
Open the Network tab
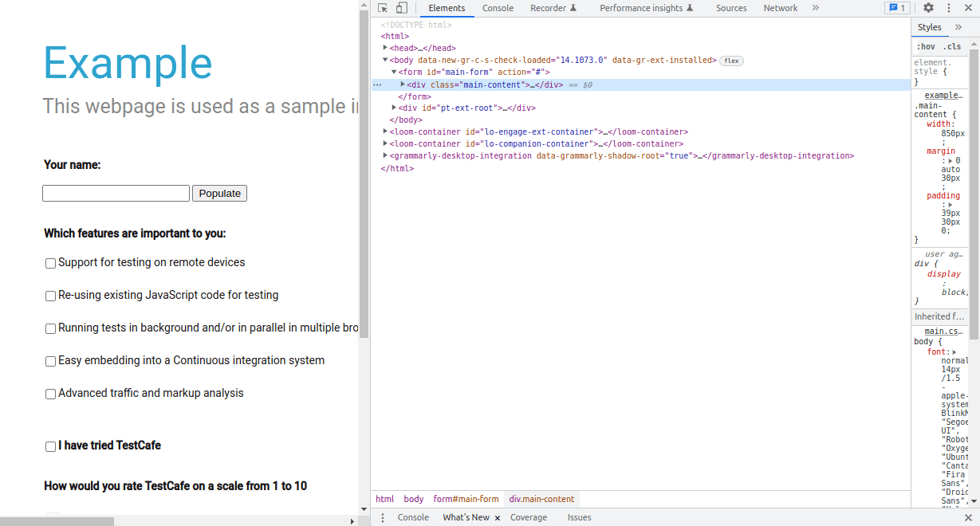pyautogui.click(x=780, y=8)
